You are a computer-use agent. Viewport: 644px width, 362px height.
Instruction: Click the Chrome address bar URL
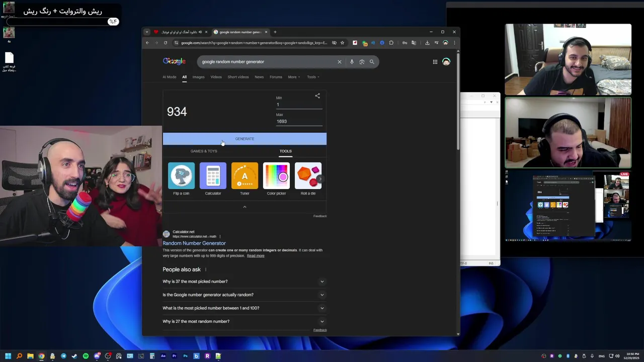click(254, 43)
